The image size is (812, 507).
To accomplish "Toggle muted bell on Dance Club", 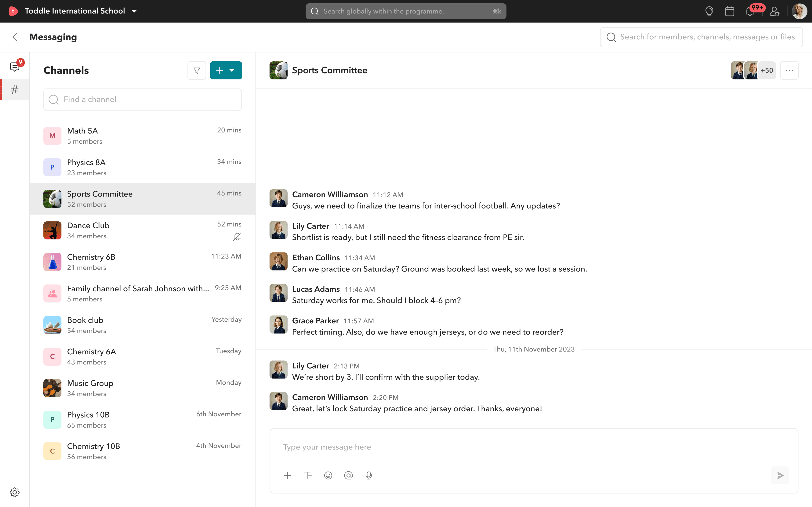I will 237,237.
